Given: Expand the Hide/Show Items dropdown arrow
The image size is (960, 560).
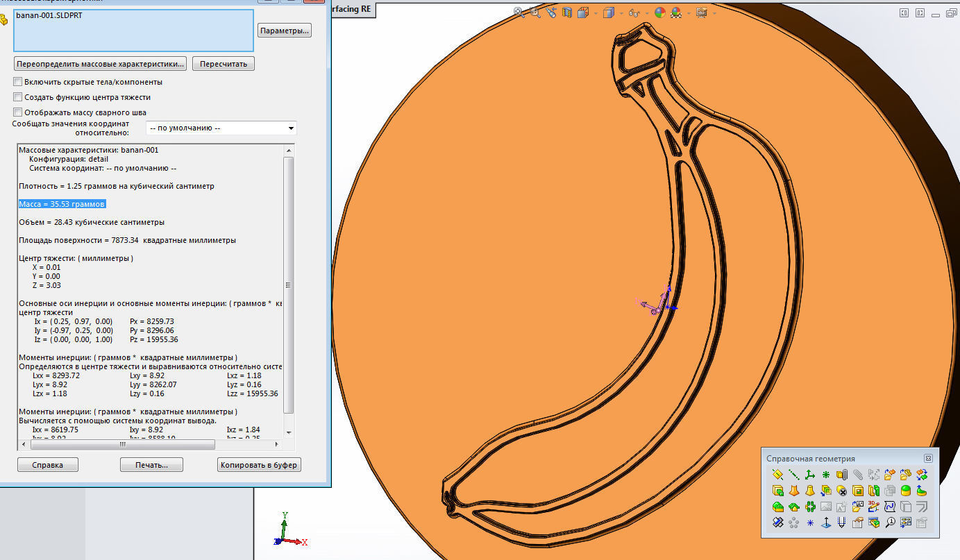Looking at the screenshot, I should click(x=647, y=12).
